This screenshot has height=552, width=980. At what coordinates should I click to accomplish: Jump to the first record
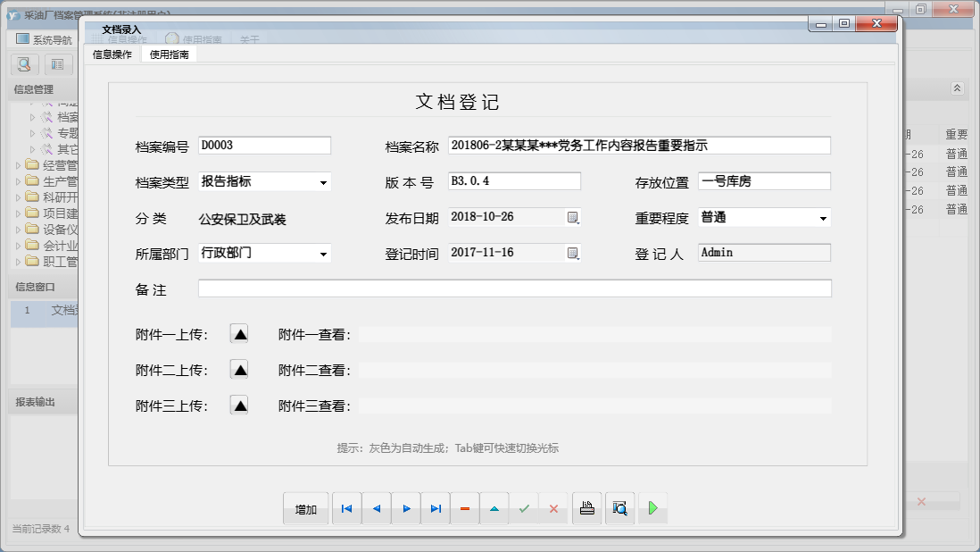tap(346, 507)
